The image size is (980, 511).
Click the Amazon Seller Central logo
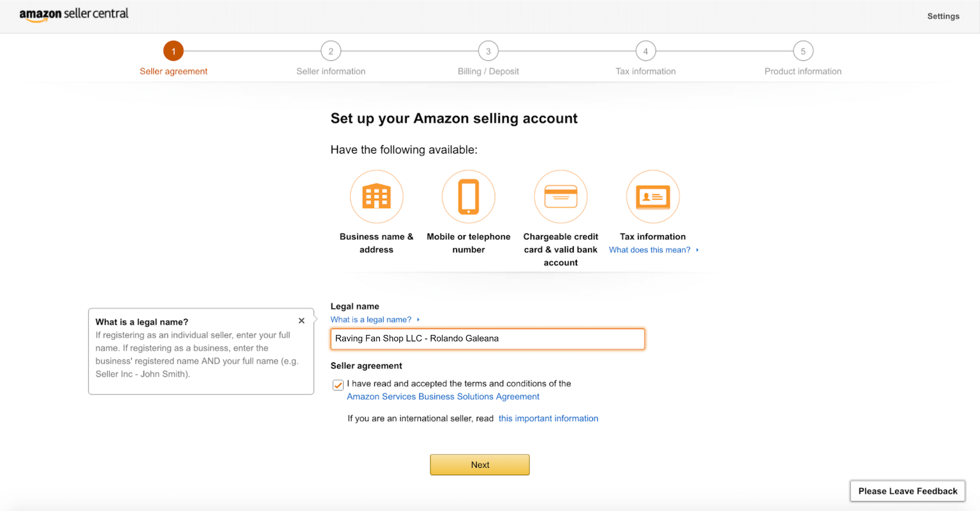(x=73, y=15)
